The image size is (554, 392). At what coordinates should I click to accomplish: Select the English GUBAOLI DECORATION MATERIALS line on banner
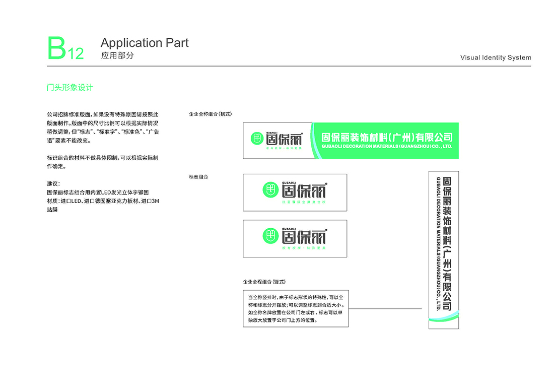pyautogui.click(x=386, y=147)
